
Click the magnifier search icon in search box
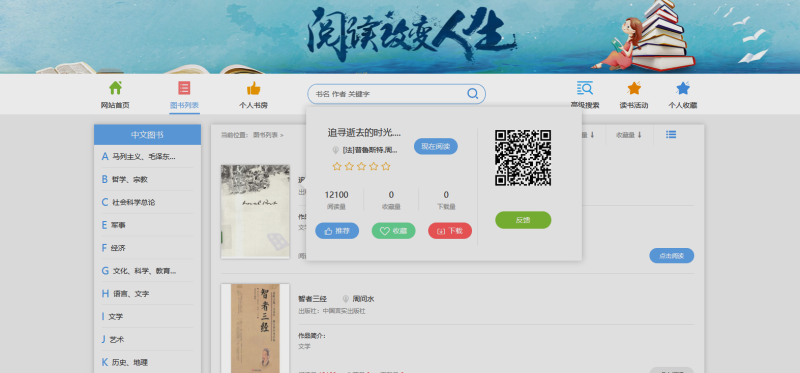472,94
